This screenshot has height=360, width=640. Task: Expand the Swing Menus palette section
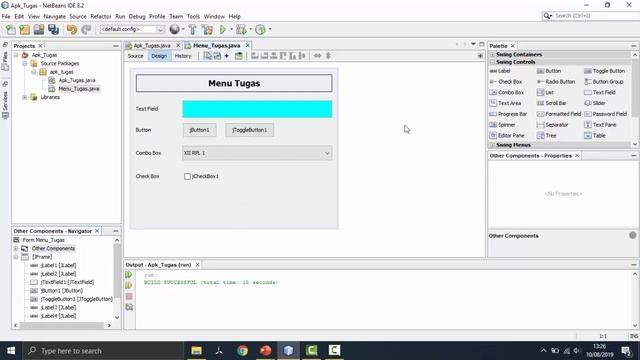pos(492,145)
